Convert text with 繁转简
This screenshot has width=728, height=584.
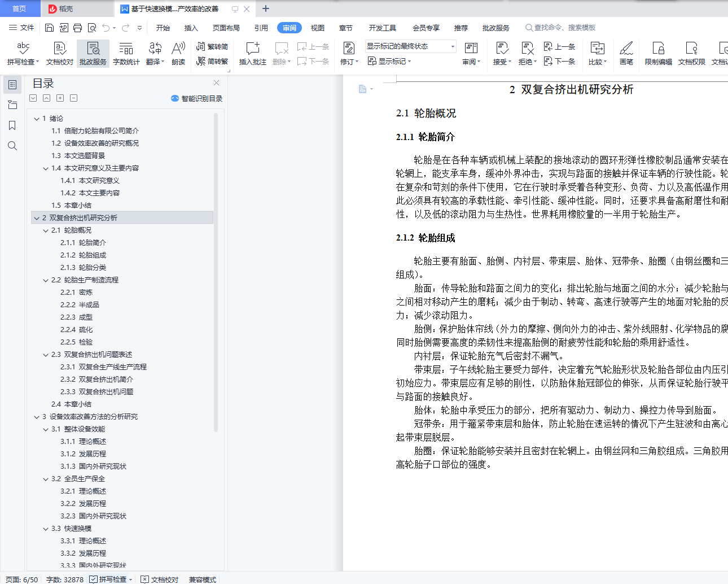click(212, 47)
